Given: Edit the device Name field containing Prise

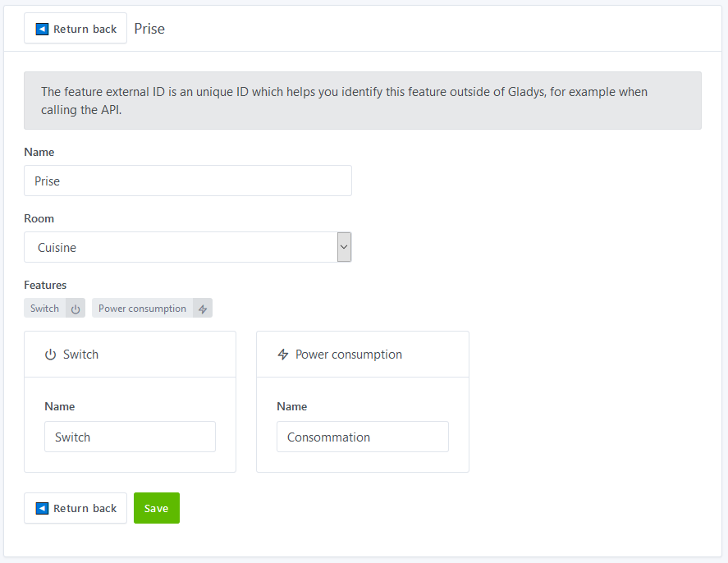Looking at the screenshot, I should coord(188,181).
